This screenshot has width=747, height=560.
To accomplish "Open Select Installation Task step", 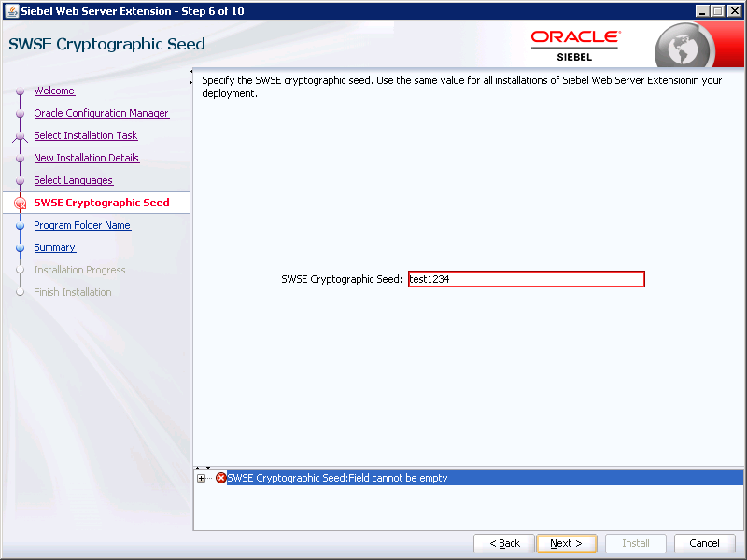I will click(x=86, y=135).
